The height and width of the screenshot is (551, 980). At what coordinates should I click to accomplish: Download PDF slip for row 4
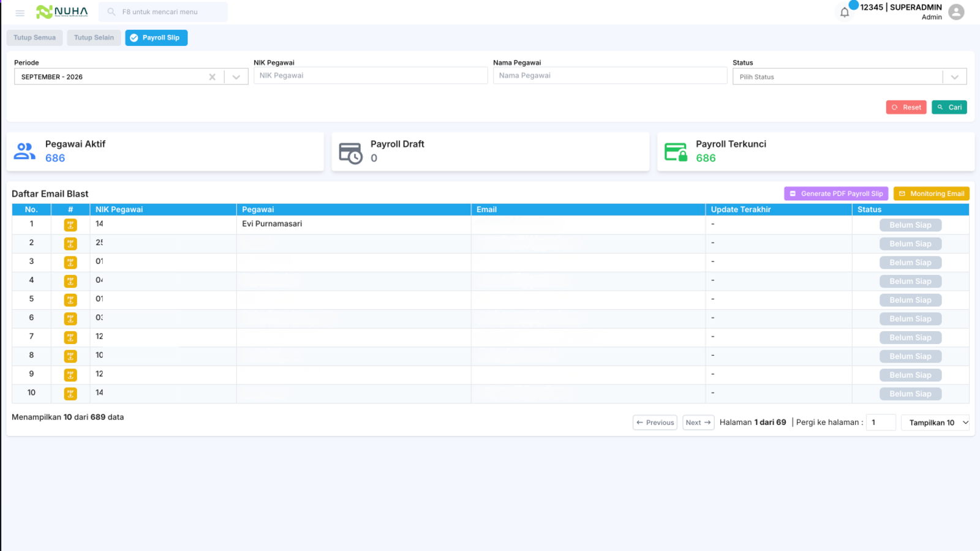[70, 281]
